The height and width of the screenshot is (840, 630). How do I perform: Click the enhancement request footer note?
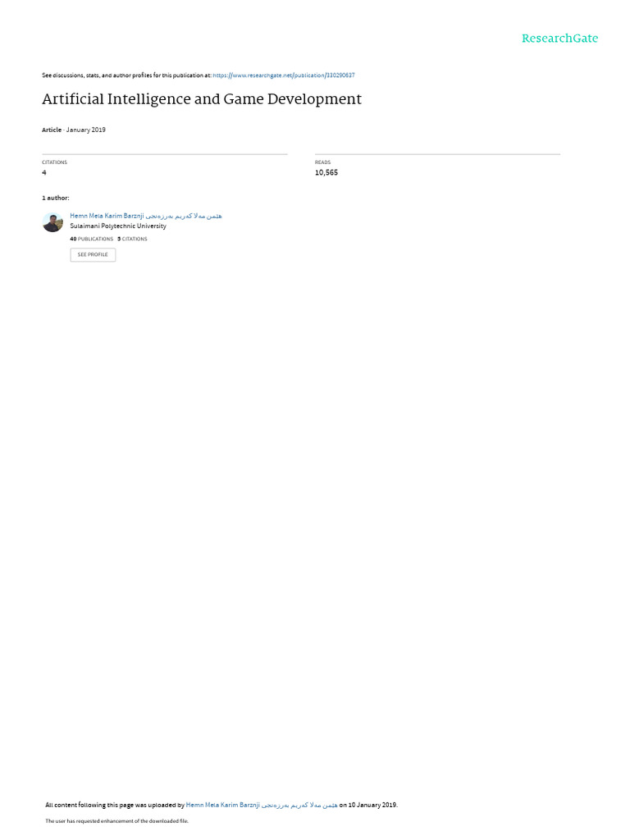click(116, 821)
